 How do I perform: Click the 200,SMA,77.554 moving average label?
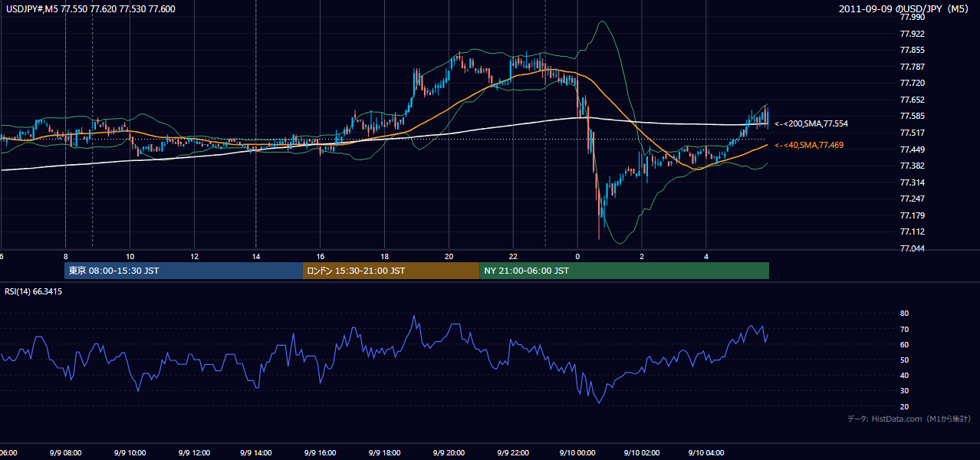click(x=811, y=123)
